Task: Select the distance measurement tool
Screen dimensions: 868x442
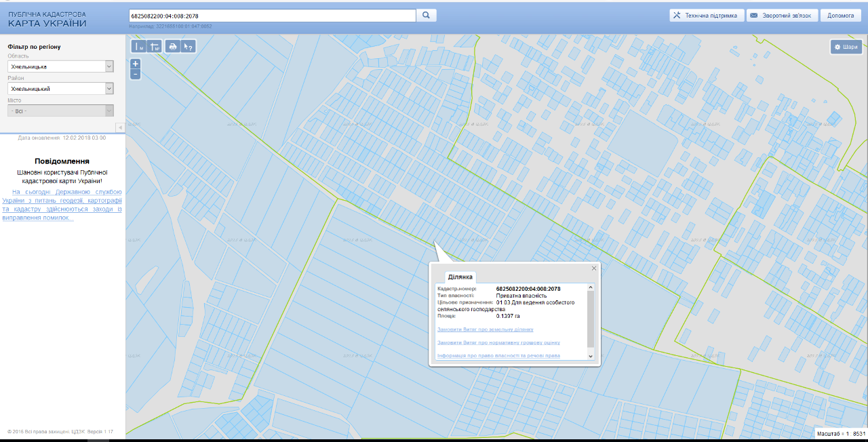Action: (138, 47)
